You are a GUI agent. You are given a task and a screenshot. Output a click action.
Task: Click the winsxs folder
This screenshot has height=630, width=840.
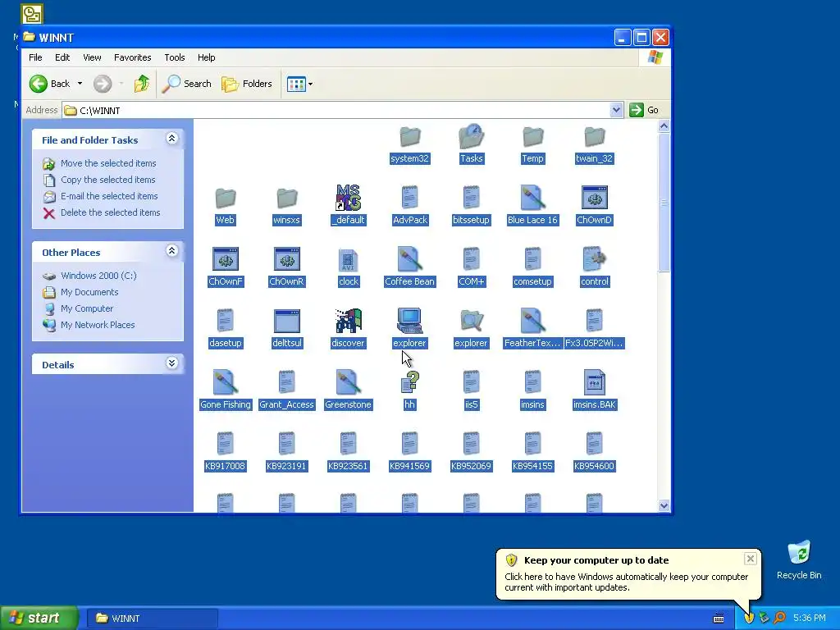tap(286, 199)
